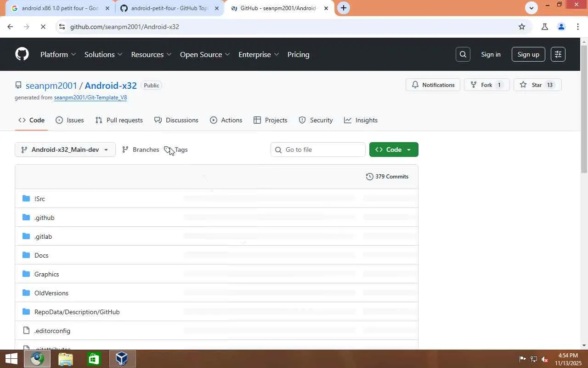Open the .editorconfig file
The width and height of the screenshot is (588, 368).
(x=52, y=331)
